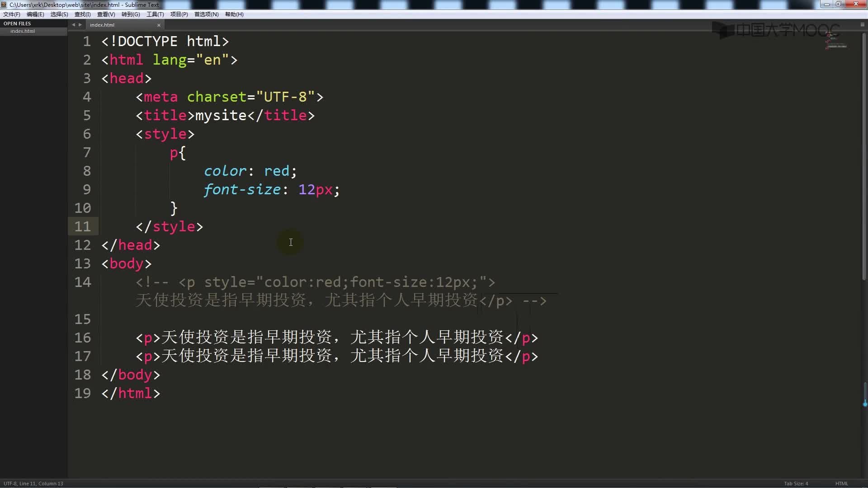Click the closing html tag

(x=131, y=393)
